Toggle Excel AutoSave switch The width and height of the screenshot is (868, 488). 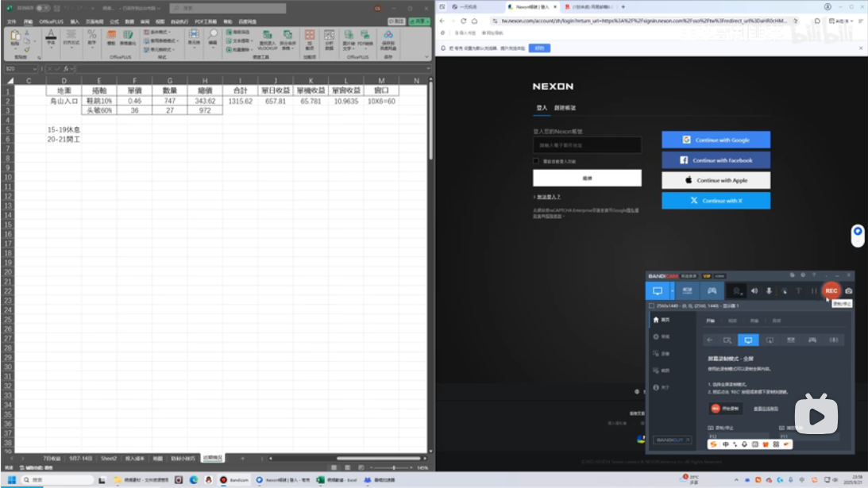click(x=42, y=8)
